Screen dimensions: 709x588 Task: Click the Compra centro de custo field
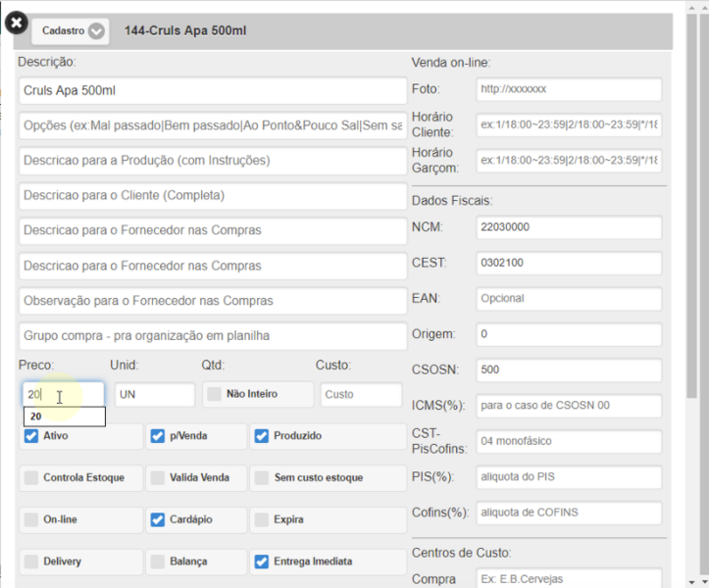[x=569, y=578]
